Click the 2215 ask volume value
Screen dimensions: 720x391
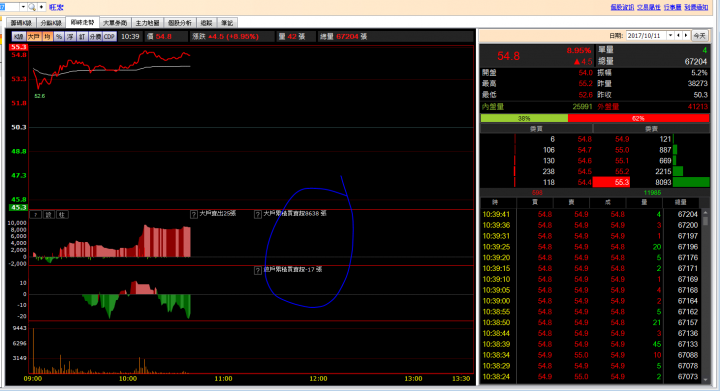[663, 172]
